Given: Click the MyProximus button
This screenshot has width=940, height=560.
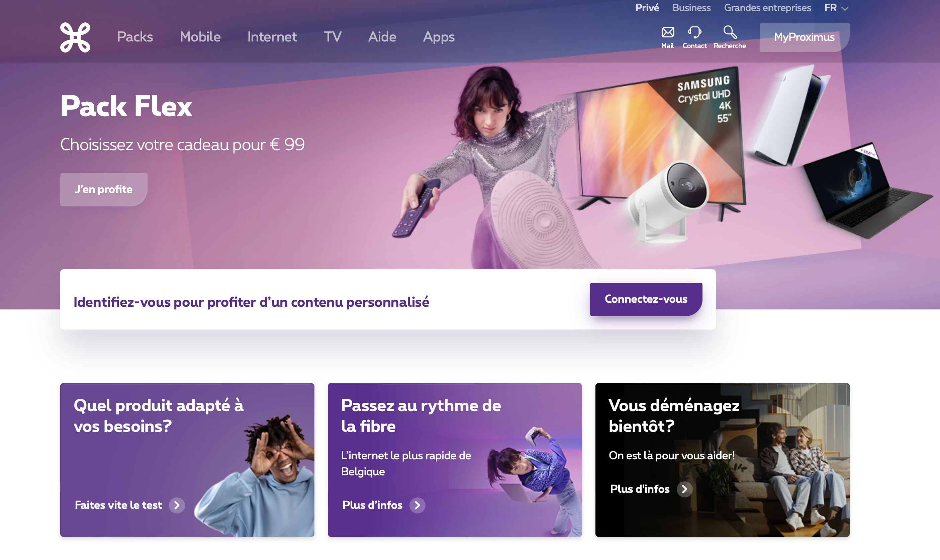Looking at the screenshot, I should pos(804,37).
